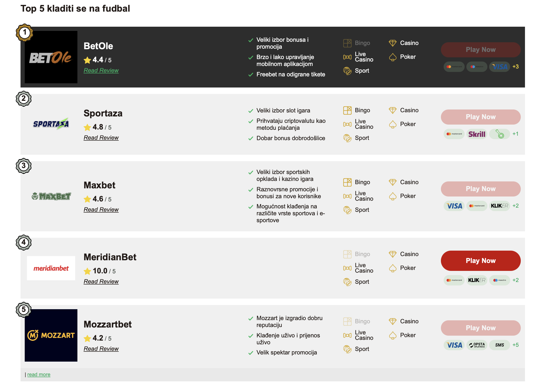Click the meridianbet logo image
Viewport: 546px width, 392px height.
[x=51, y=268]
